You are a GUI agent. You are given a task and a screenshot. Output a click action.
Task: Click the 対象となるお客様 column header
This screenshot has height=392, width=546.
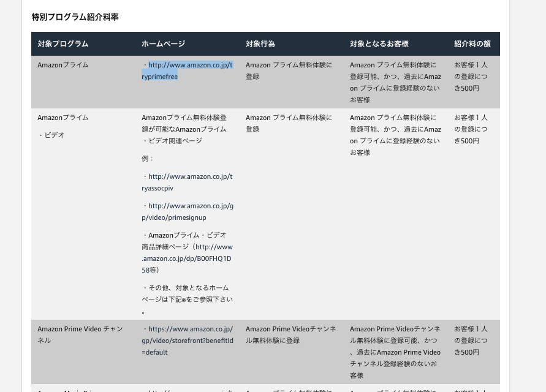tap(379, 44)
